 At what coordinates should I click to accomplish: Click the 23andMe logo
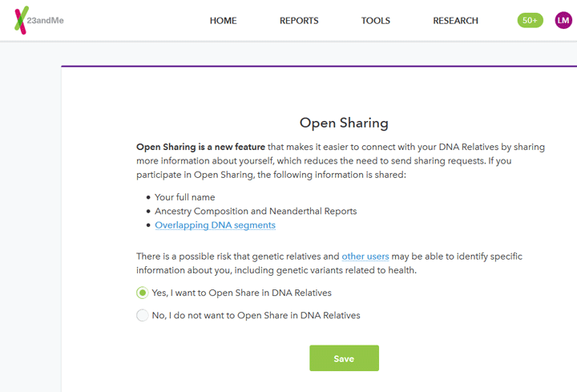point(39,20)
